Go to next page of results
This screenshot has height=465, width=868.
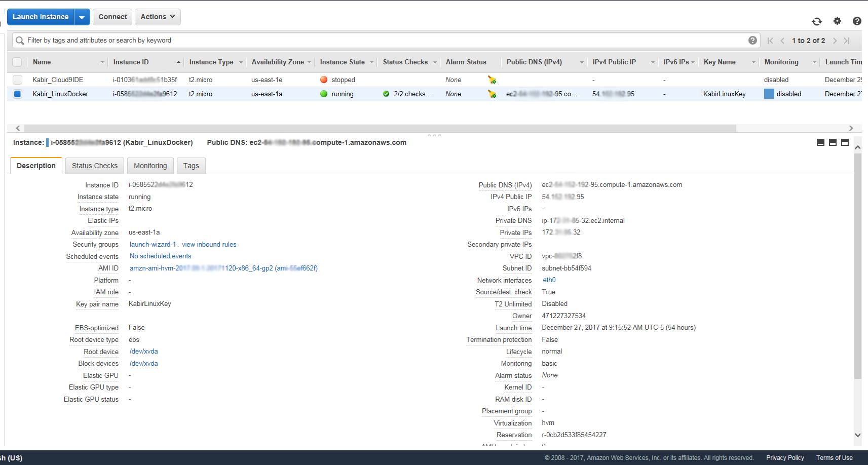835,41
